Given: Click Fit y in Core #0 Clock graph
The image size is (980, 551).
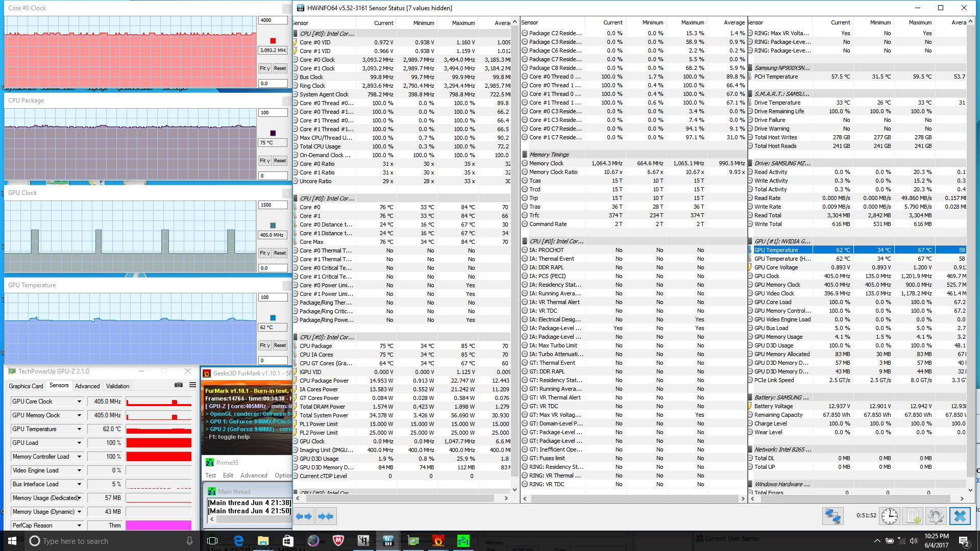Looking at the screenshot, I should [264, 68].
